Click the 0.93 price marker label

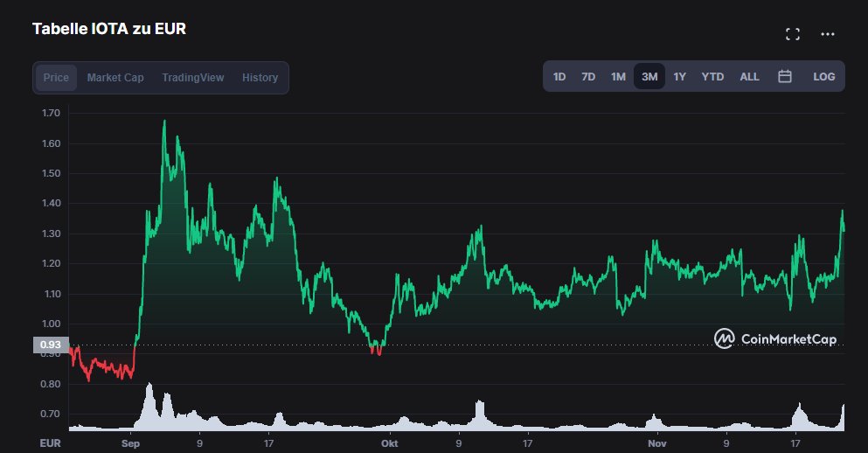click(51, 345)
